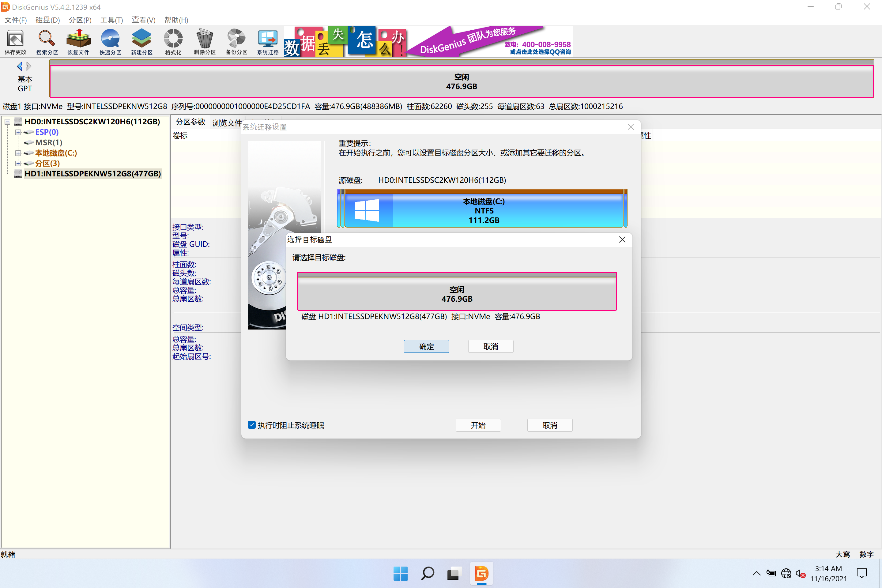The height and width of the screenshot is (588, 882).
Task: Open Search Partitions (搜索分区) tool
Action: click(x=47, y=42)
